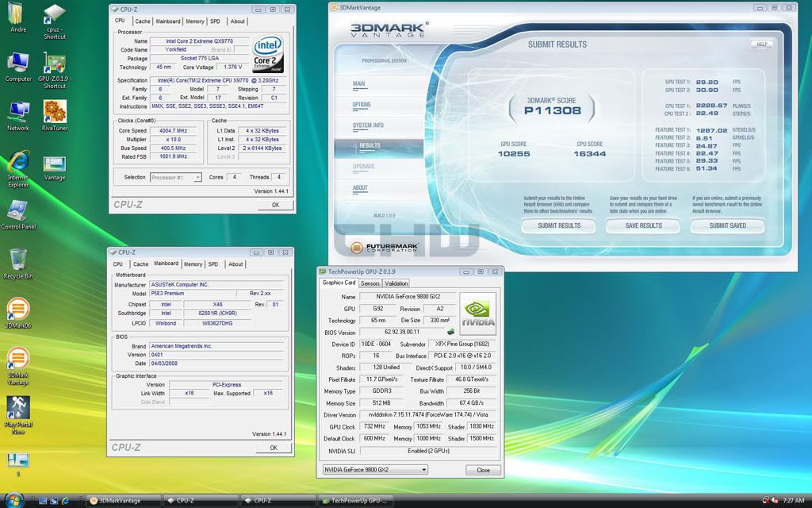Image resolution: width=812 pixels, height=508 pixels.
Task: Open the Recycle Bin
Action: 18,260
